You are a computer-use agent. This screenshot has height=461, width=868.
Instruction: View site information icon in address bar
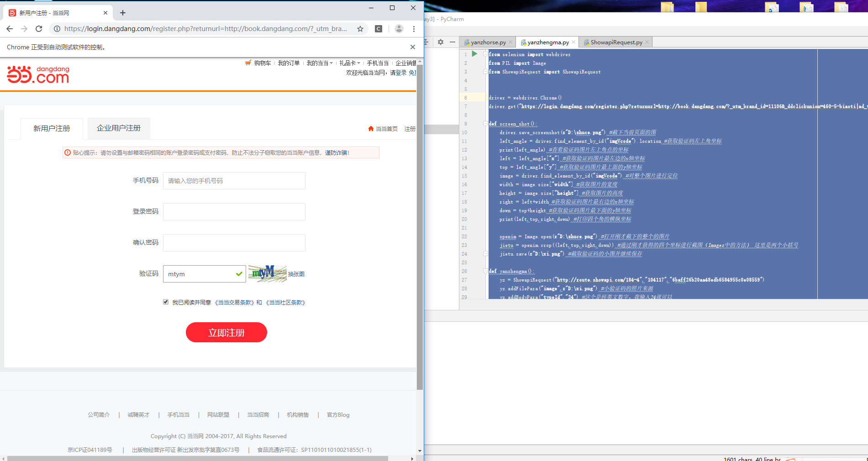(57, 29)
